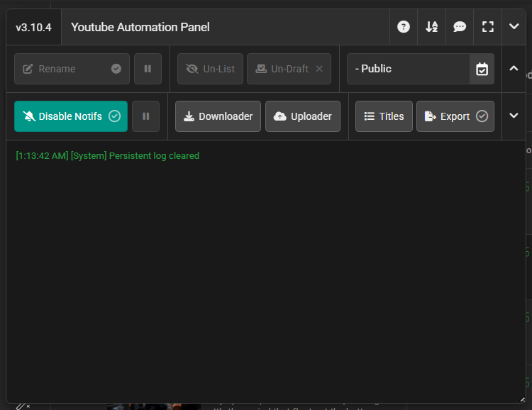Click the Titles button
Screen dimensions: 532x410
pos(384,116)
